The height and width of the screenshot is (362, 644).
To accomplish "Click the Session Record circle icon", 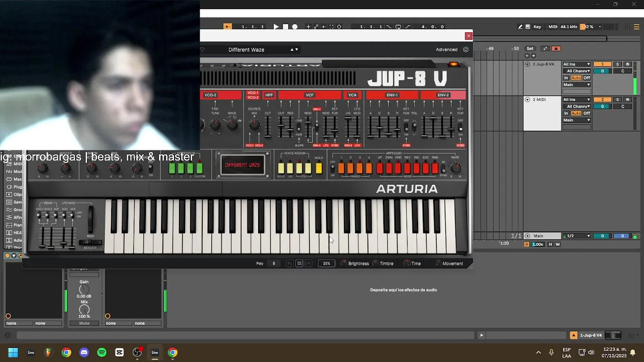I will [x=339, y=27].
